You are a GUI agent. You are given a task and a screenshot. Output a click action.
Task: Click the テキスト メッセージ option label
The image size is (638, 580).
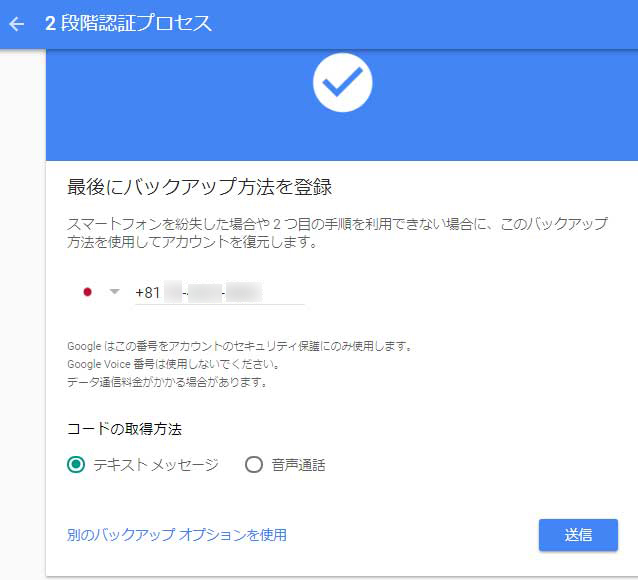point(156,464)
